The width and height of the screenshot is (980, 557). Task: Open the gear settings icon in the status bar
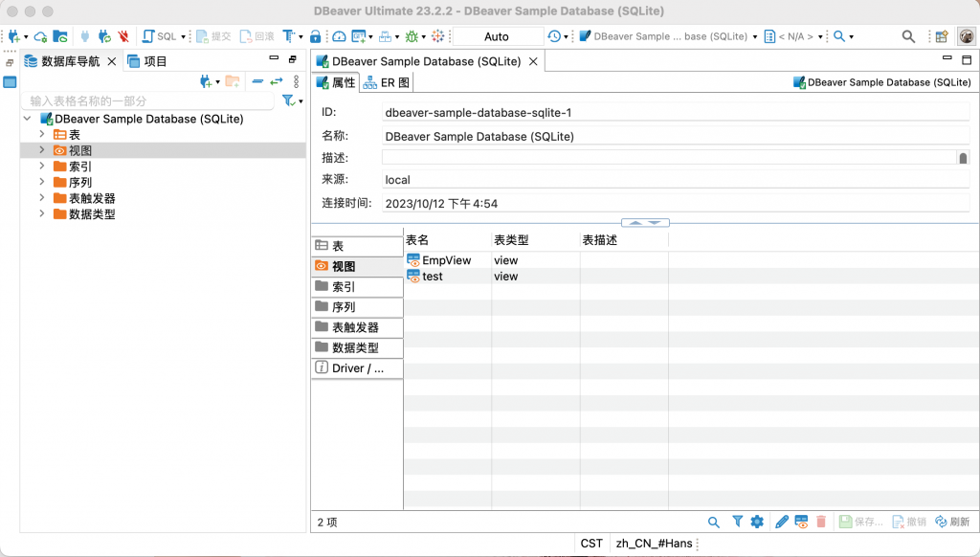pos(757,522)
